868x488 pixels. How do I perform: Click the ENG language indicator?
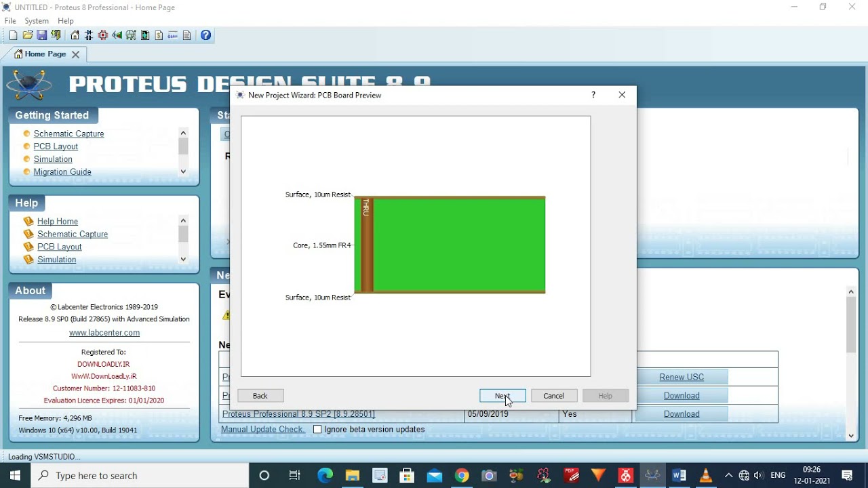(778, 475)
